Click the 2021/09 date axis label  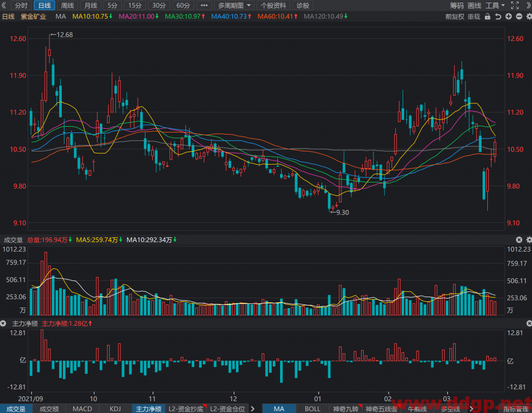click(x=31, y=398)
